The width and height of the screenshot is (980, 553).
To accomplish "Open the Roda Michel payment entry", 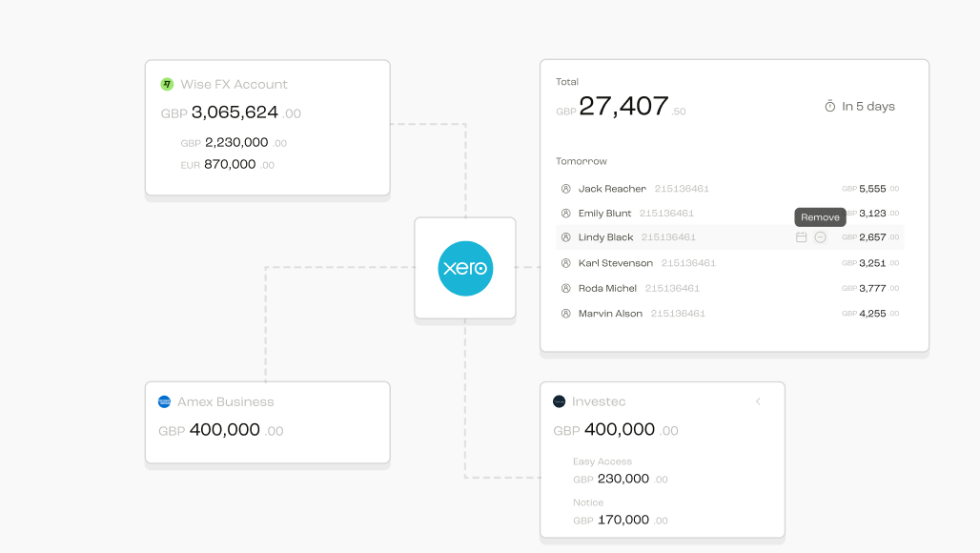I will tap(729, 288).
